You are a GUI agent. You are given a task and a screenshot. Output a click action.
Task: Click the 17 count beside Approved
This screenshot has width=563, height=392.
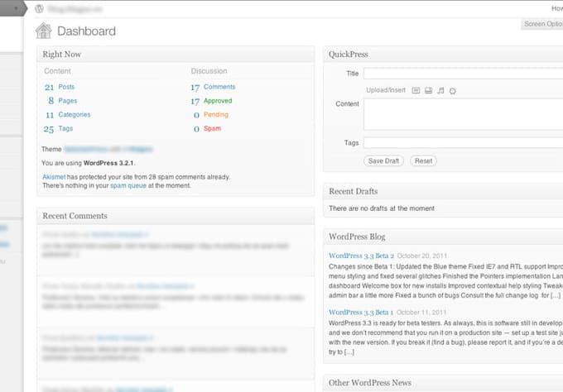[x=195, y=102]
